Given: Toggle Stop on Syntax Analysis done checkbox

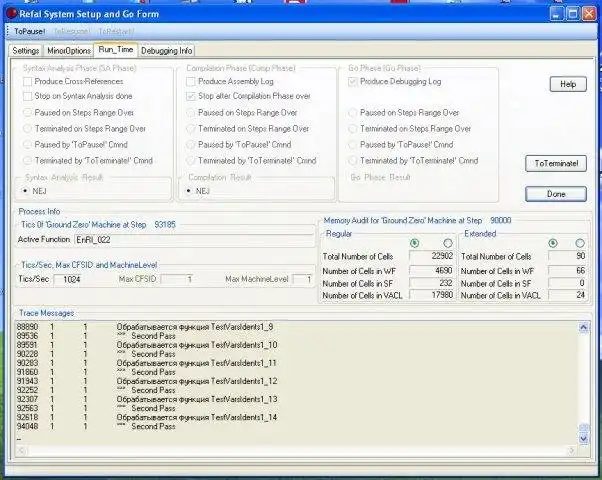Looking at the screenshot, I should coord(27,96).
